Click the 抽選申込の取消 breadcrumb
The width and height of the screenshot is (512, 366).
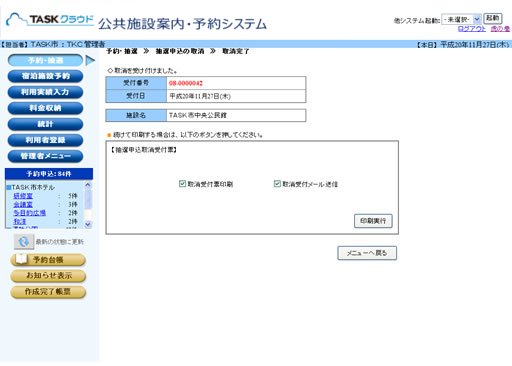180,51
